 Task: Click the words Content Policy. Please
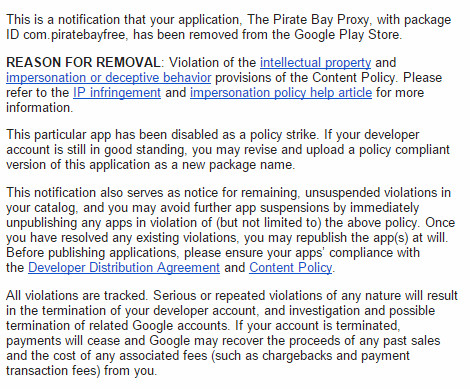(377, 78)
